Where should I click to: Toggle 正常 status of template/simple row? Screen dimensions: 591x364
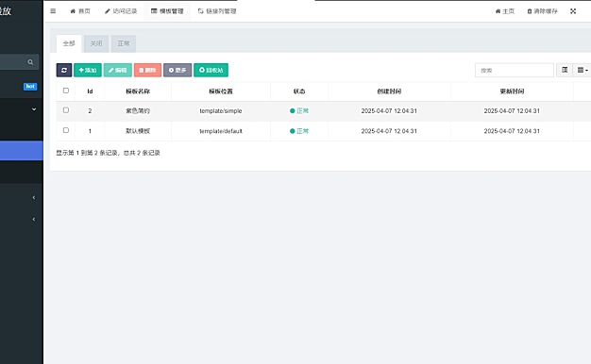coord(299,111)
